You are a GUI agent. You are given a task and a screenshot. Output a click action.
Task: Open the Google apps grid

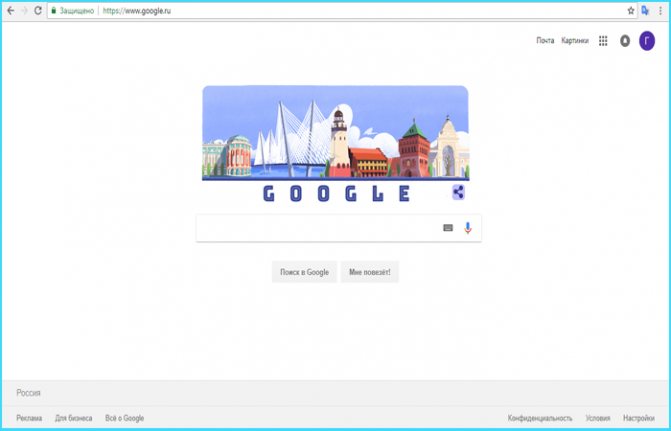click(603, 41)
